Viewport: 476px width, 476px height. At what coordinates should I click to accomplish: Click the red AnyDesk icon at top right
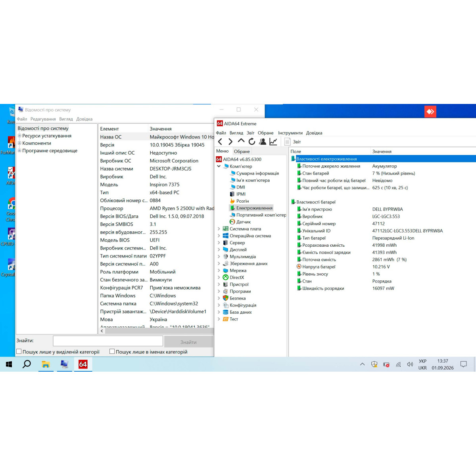tap(430, 112)
